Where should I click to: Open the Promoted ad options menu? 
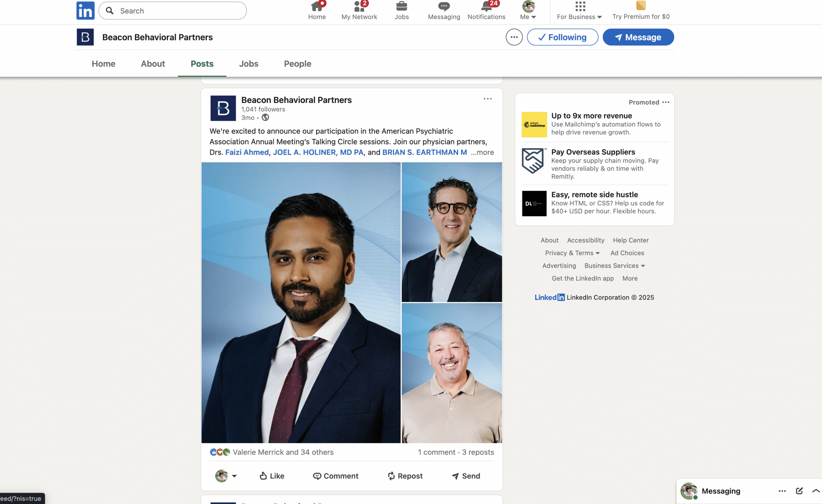[x=666, y=102]
